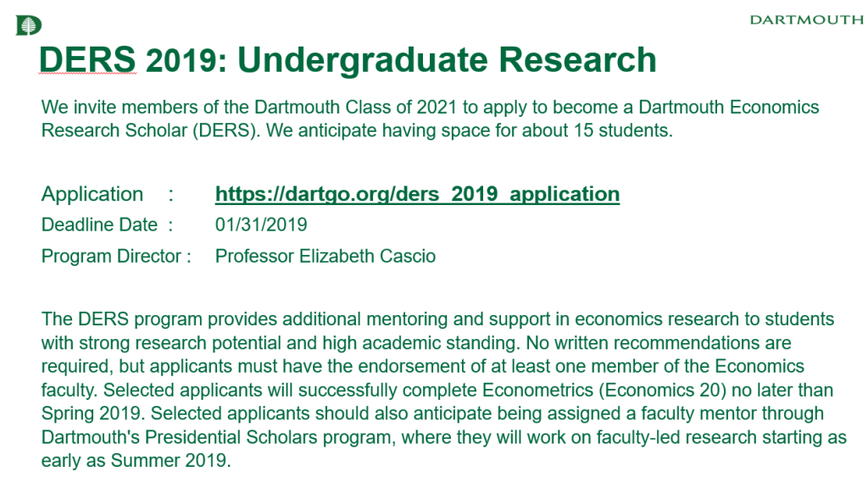This screenshot has width=868, height=488.
Task: Click the underlined DERS word in the title
Action: (x=87, y=59)
